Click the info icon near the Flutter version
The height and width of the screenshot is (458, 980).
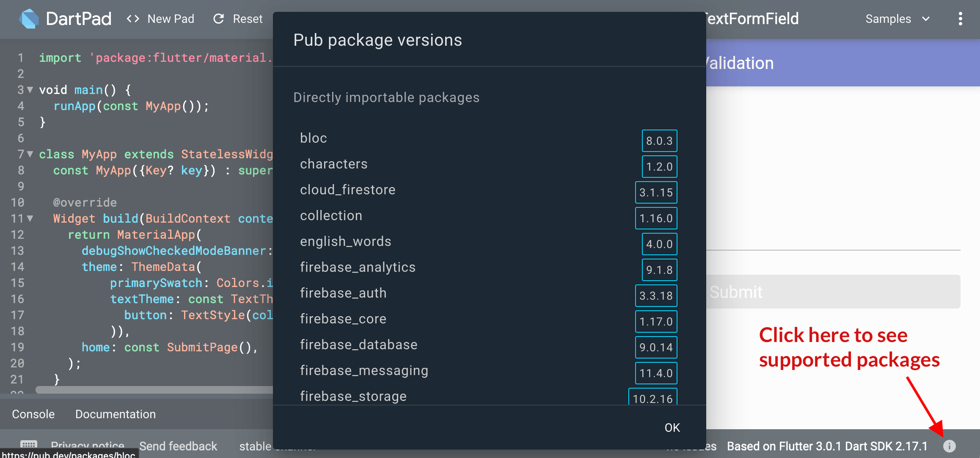[950, 446]
